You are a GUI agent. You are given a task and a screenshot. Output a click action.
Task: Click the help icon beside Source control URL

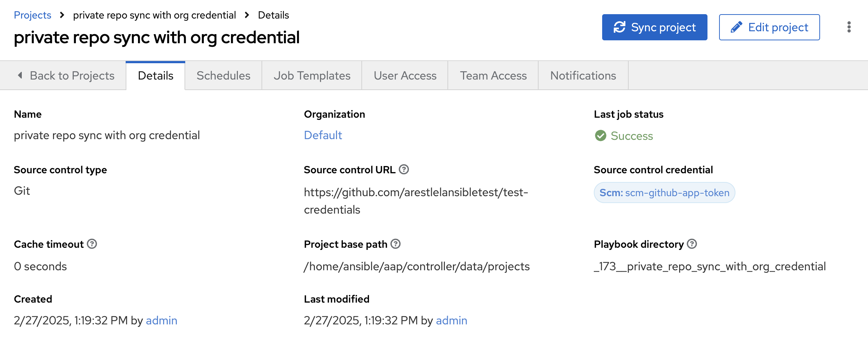pos(404,170)
